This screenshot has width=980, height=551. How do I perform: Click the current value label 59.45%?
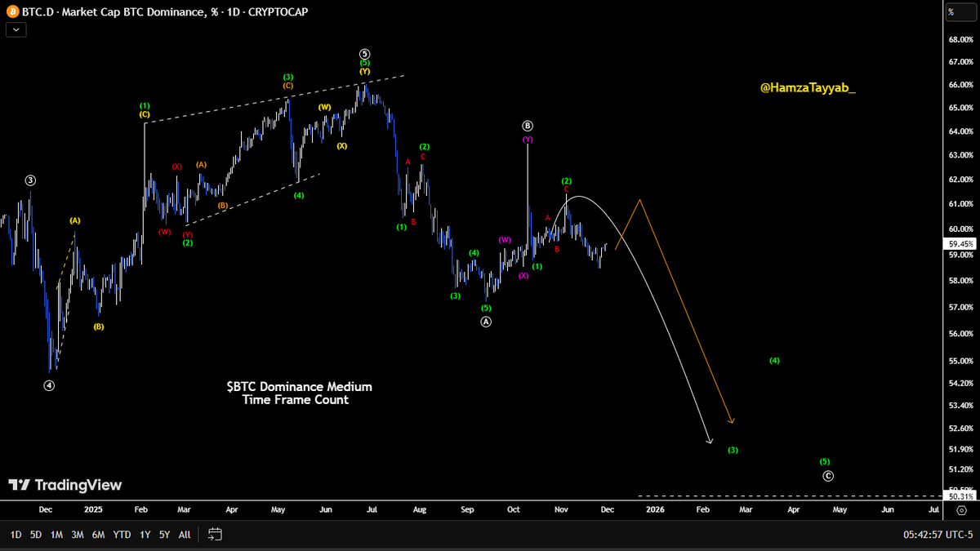pyautogui.click(x=959, y=243)
